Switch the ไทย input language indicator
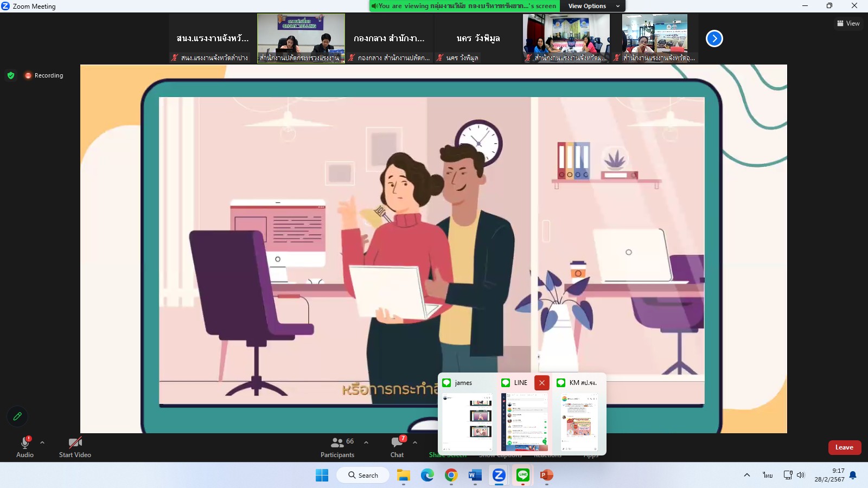The width and height of the screenshot is (868, 488). click(x=768, y=475)
